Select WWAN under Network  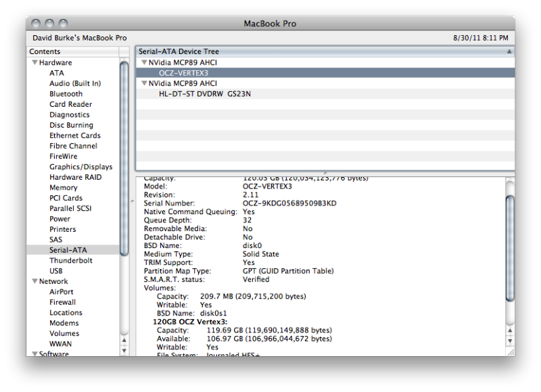click(x=60, y=344)
